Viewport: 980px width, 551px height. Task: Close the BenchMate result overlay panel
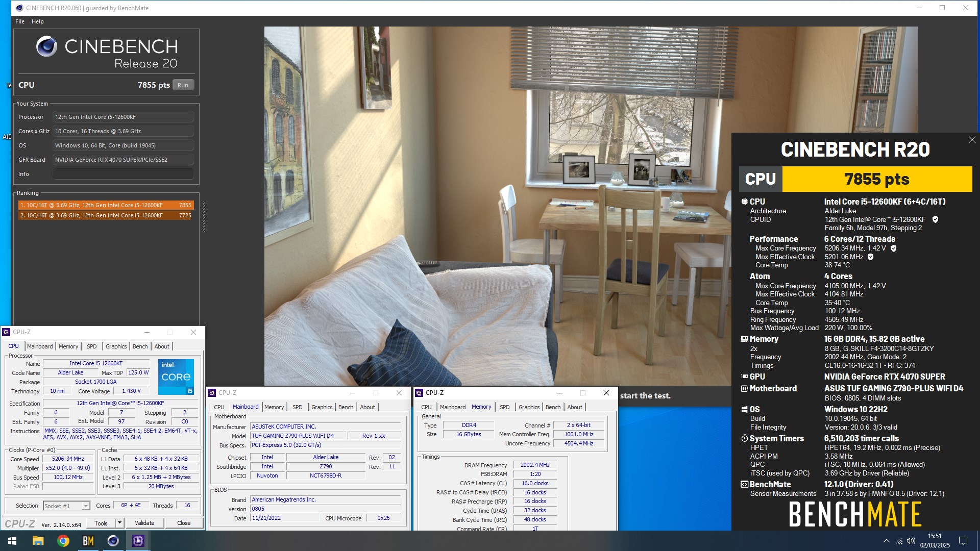tap(972, 140)
